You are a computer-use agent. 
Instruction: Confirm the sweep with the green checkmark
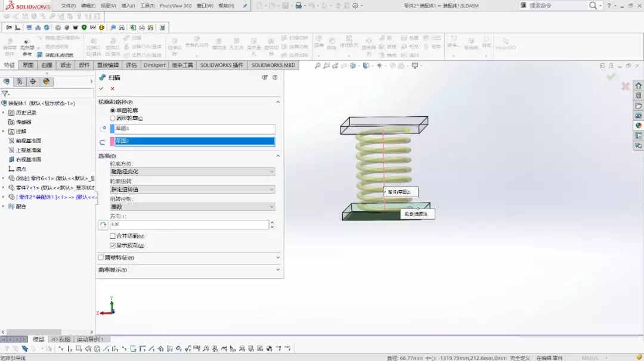click(101, 89)
